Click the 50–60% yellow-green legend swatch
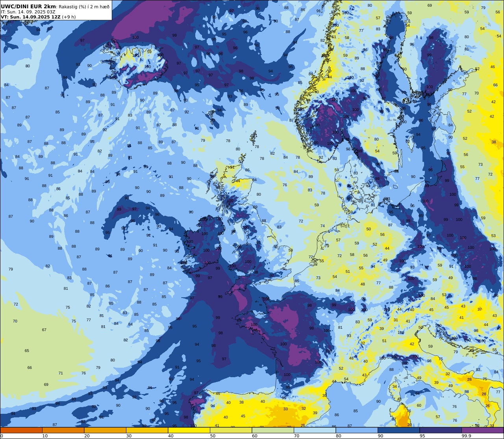Screen dimensions: 504x439 [x=231, y=430]
